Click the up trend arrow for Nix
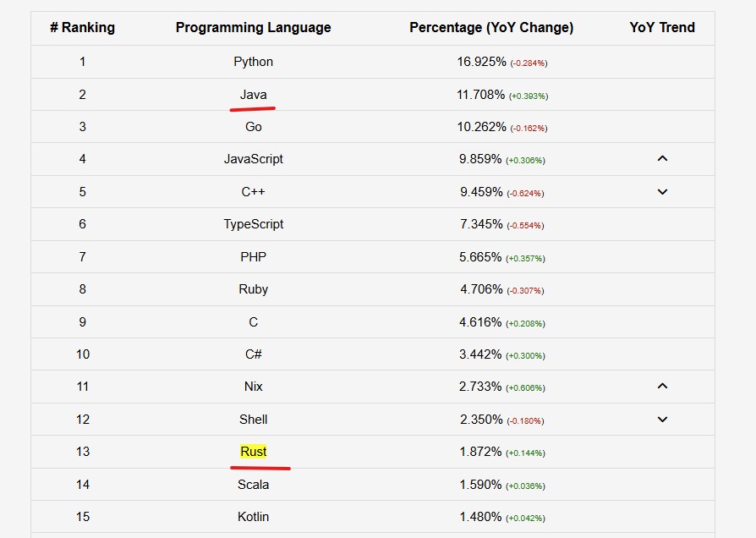The image size is (756, 538). (662, 386)
